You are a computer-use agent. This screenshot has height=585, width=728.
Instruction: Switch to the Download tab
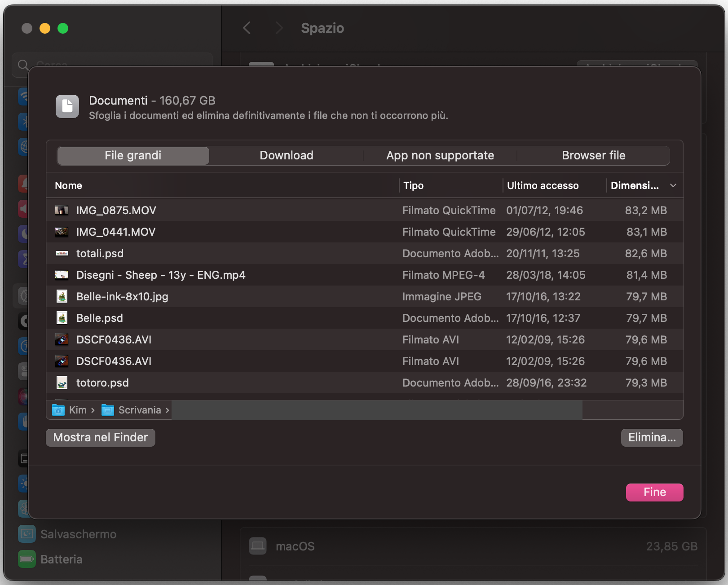coord(286,155)
